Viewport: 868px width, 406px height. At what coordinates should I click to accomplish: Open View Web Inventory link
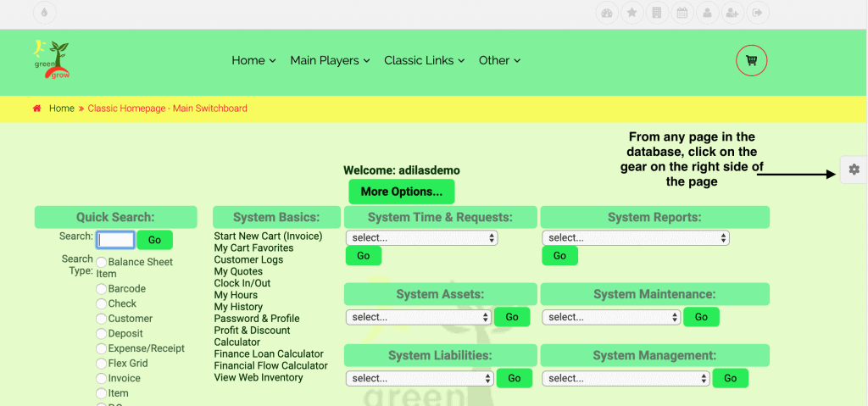pos(259,378)
